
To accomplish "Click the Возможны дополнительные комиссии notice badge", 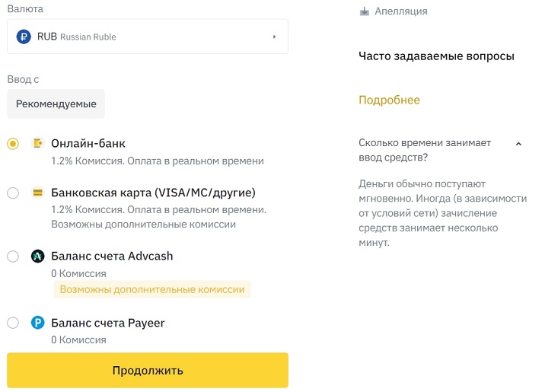I will click(x=152, y=289).
